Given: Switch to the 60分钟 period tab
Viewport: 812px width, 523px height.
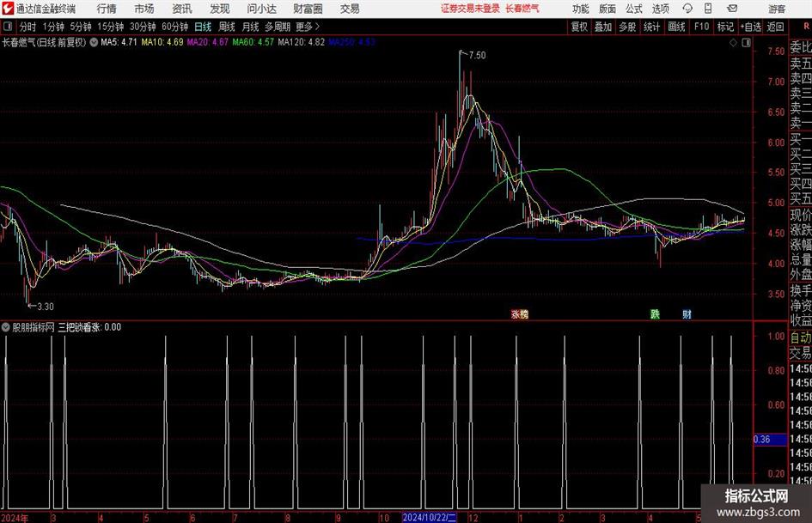Looking at the screenshot, I should point(174,27).
